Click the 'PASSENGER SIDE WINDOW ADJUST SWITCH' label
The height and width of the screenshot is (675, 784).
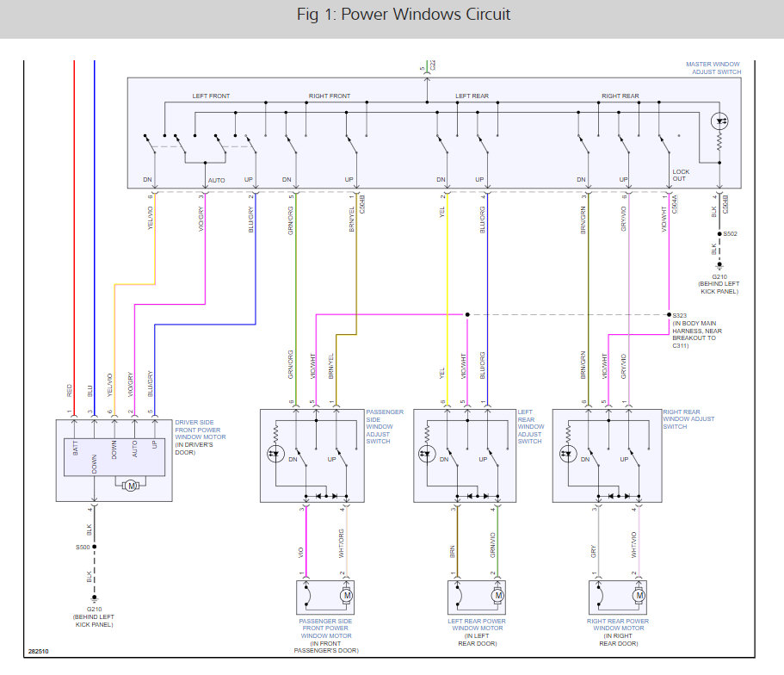tap(385, 426)
